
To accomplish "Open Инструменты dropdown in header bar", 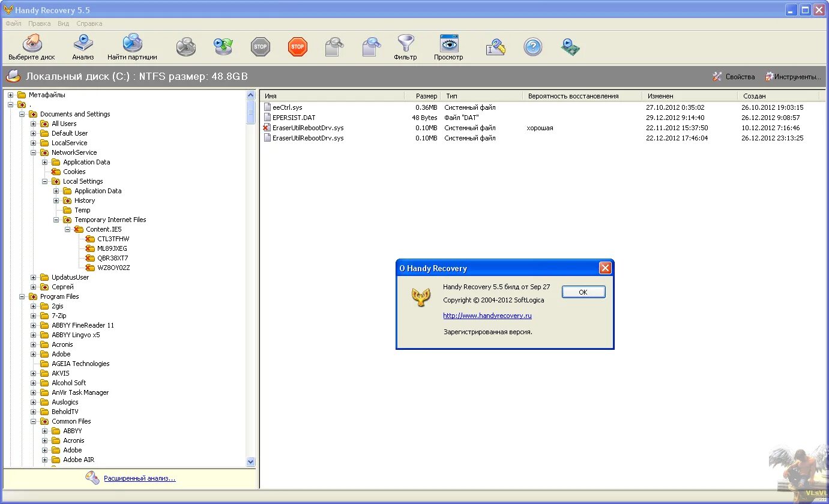I will click(x=793, y=77).
